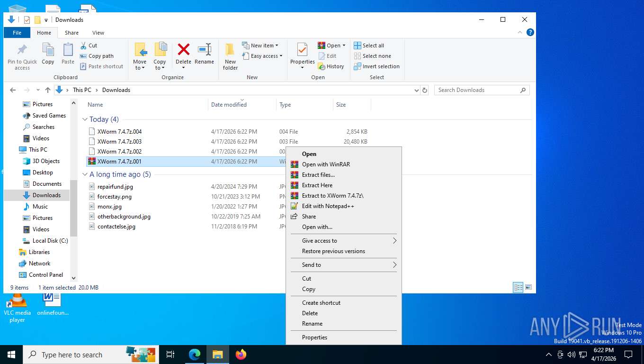Select otherbackground.jpg file
Screen dimensions: 644x364
[x=124, y=217]
